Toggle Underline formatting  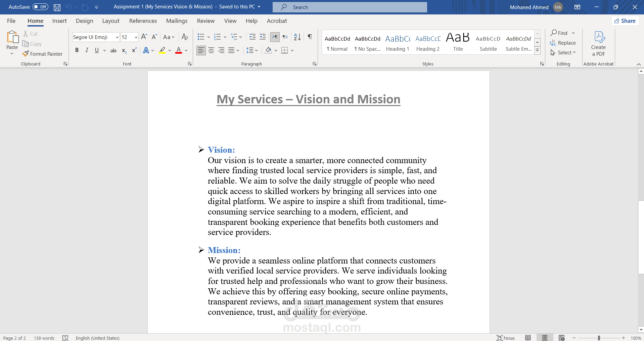(x=97, y=50)
